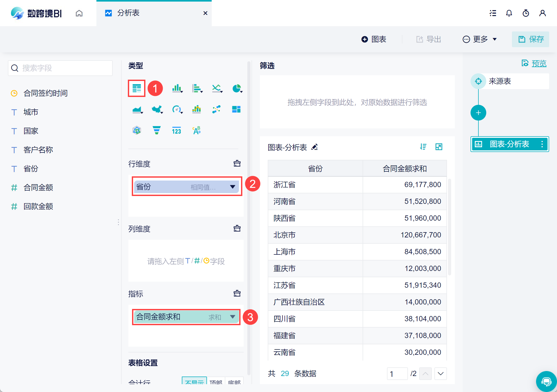The width and height of the screenshot is (557, 392).
Task: Pick the map chart type icon
Action: click(157, 109)
